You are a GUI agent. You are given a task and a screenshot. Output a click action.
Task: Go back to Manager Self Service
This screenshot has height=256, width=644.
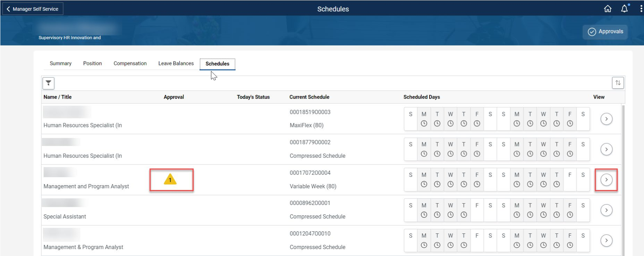33,9
